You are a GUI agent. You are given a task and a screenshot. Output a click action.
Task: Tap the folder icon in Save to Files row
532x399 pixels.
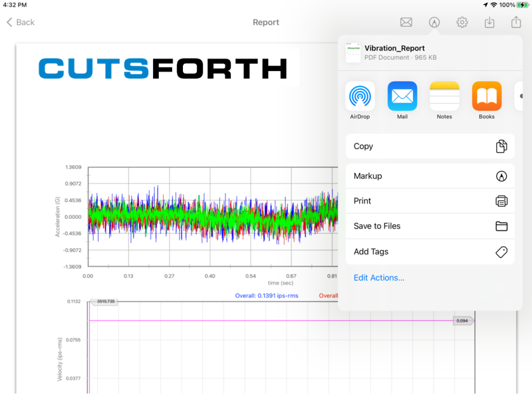(501, 226)
